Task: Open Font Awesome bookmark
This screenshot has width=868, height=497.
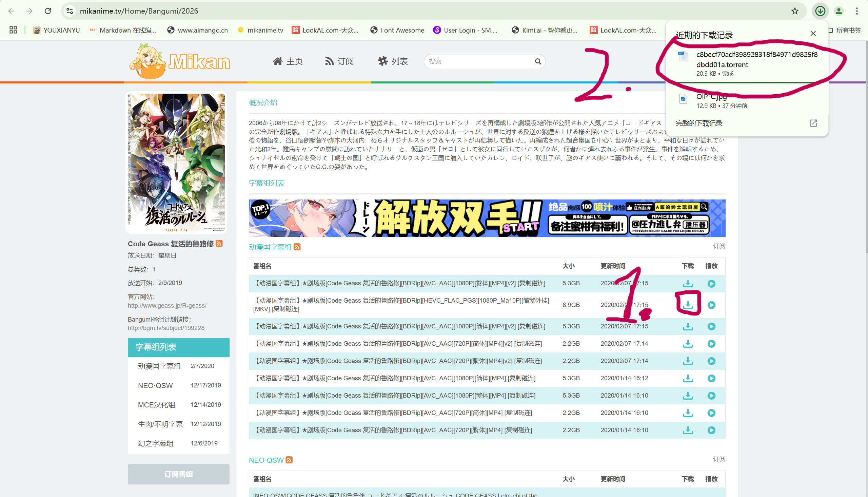Action: tap(397, 30)
